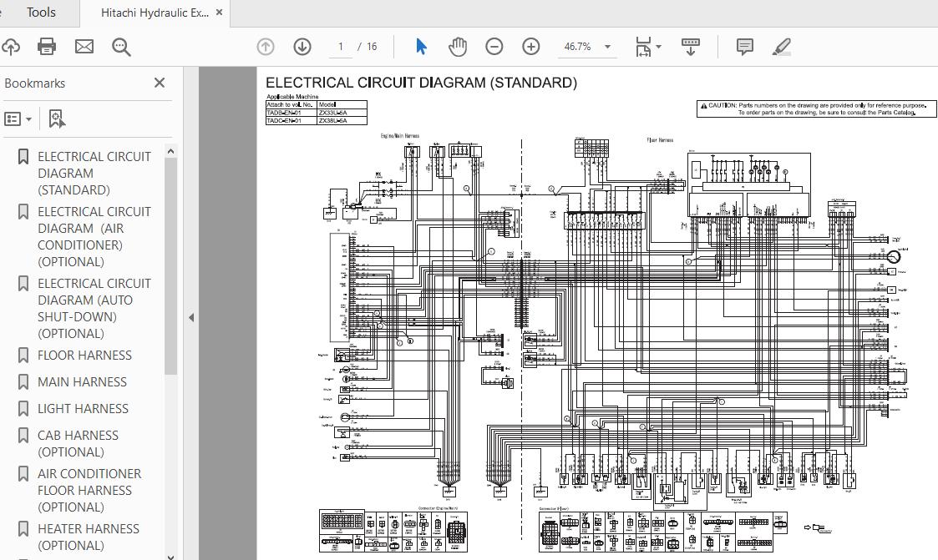Jump to the CAB HARNESS (OPTIONAL) bookmark

click(x=78, y=443)
